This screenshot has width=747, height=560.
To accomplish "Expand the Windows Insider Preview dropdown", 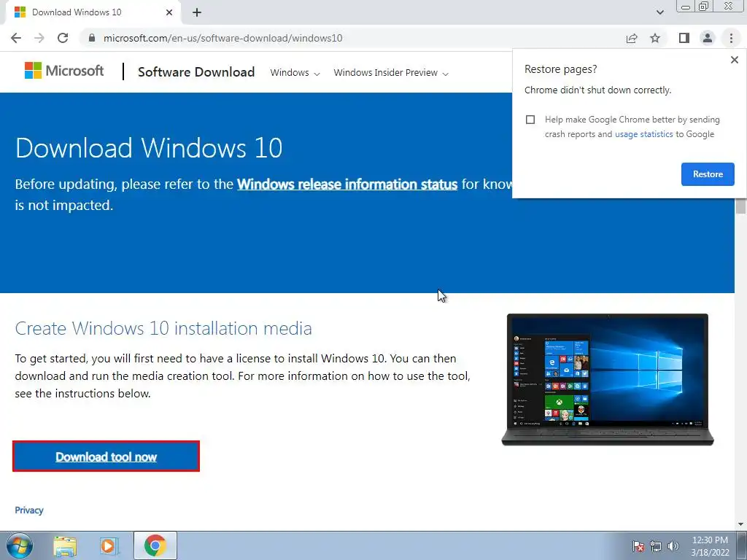I will pyautogui.click(x=391, y=73).
